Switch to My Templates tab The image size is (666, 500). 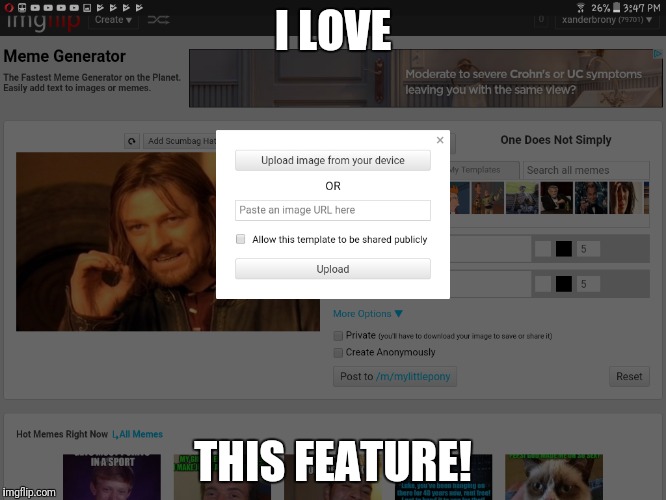[484, 170]
